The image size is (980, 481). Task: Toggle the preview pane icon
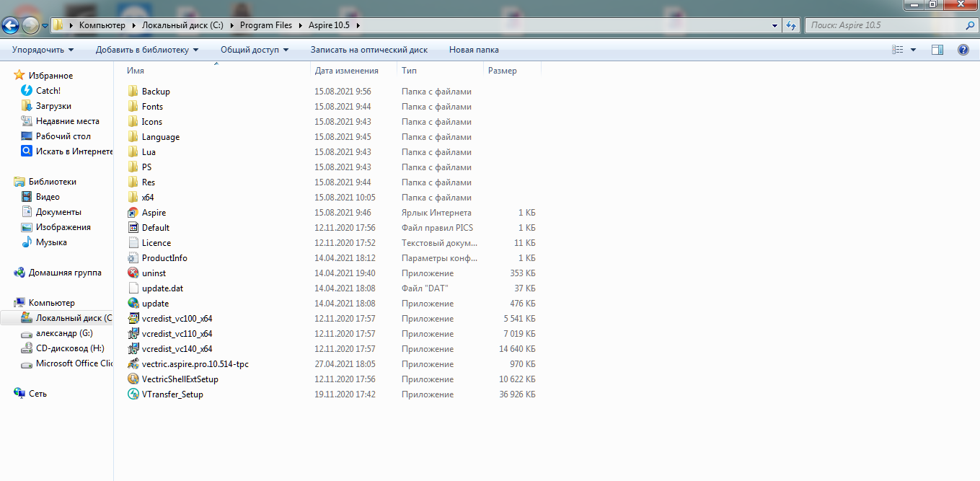coord(937,50)
